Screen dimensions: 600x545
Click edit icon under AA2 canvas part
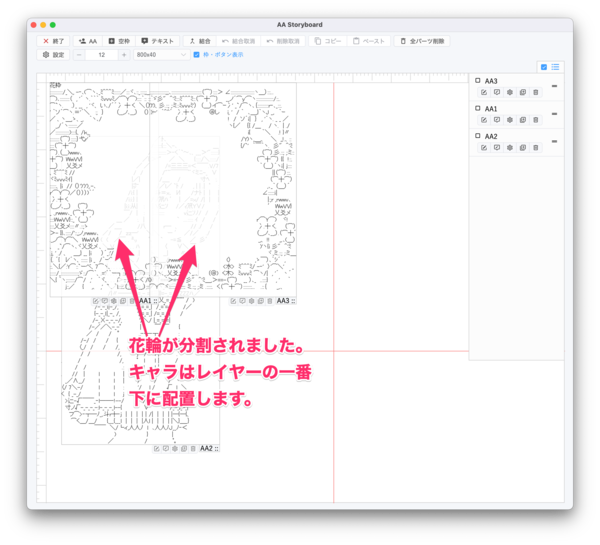[156, 449]
